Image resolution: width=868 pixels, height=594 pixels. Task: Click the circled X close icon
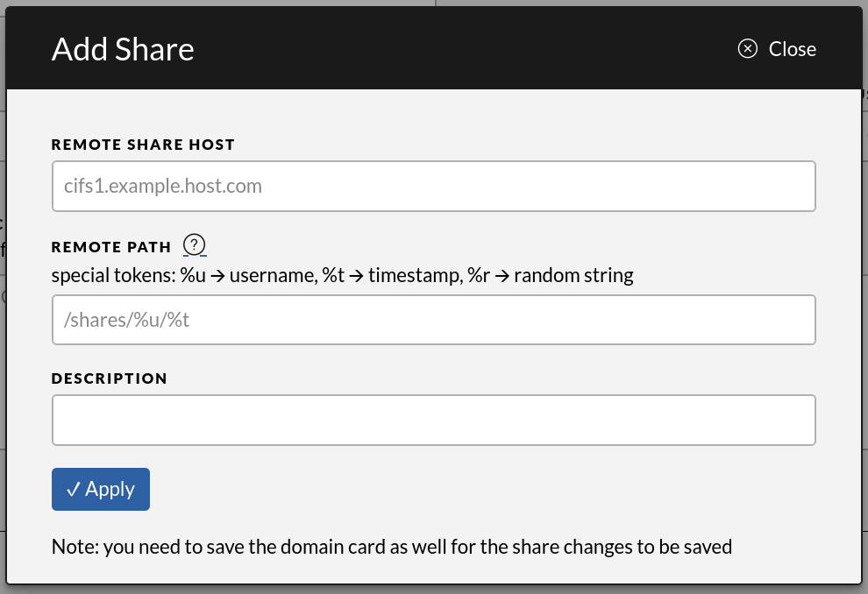[747, 49]
